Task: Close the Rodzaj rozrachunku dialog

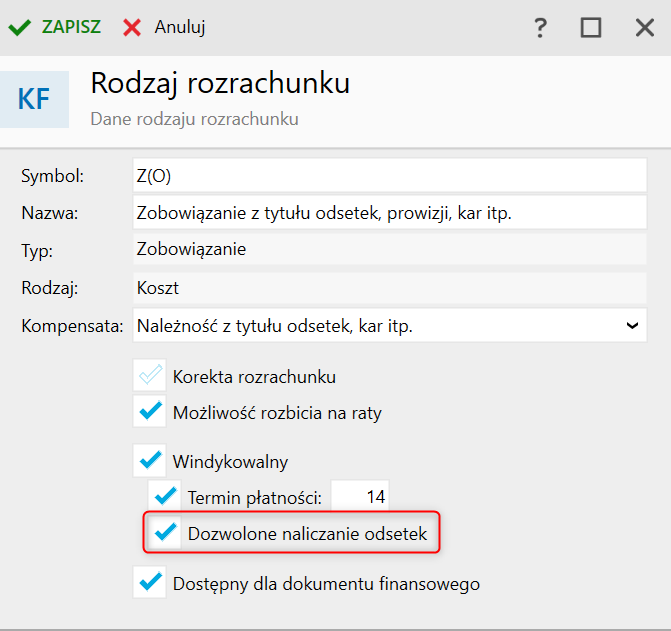Action: [x=644, y=27]
